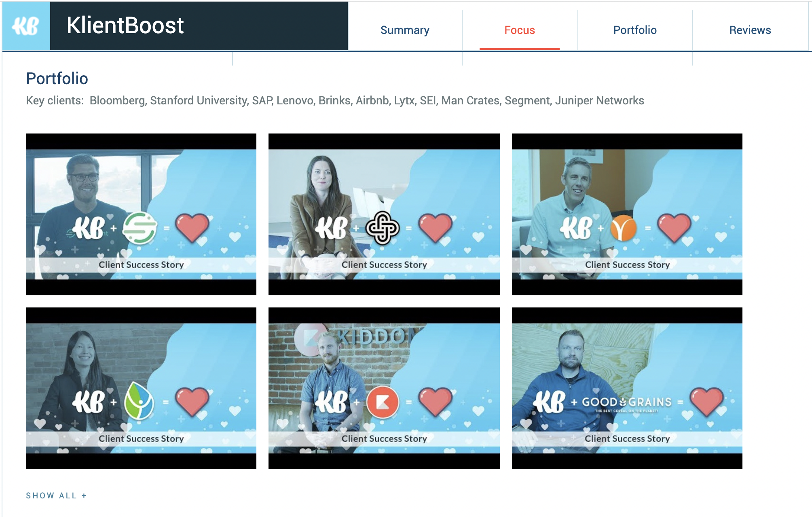Select the Focus tab
Image resolution: width=812 pixels, height=517 pixels.
click(x=520, y=30)
